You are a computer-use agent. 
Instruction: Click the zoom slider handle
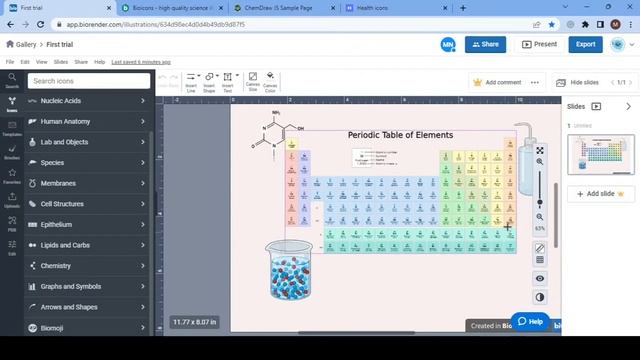540,202
